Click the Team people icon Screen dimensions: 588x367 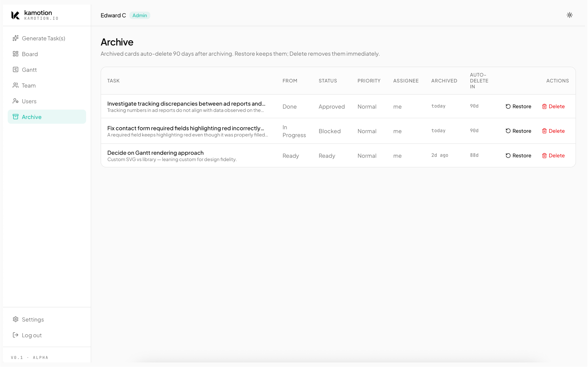coord(16,85)
